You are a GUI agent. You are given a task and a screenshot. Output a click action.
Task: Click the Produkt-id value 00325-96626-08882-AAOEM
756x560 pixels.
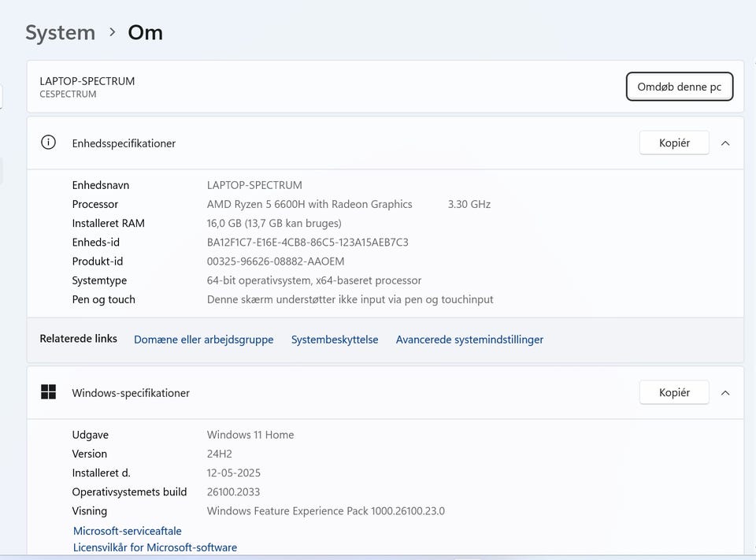(275, 261)
